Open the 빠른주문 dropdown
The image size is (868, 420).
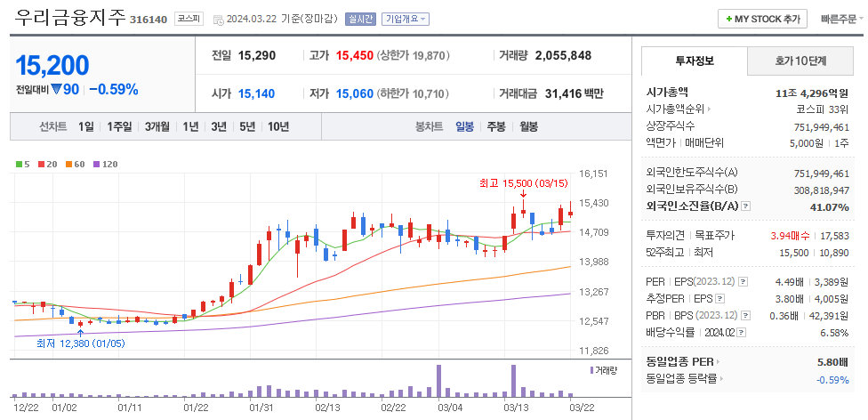(842, 19)
